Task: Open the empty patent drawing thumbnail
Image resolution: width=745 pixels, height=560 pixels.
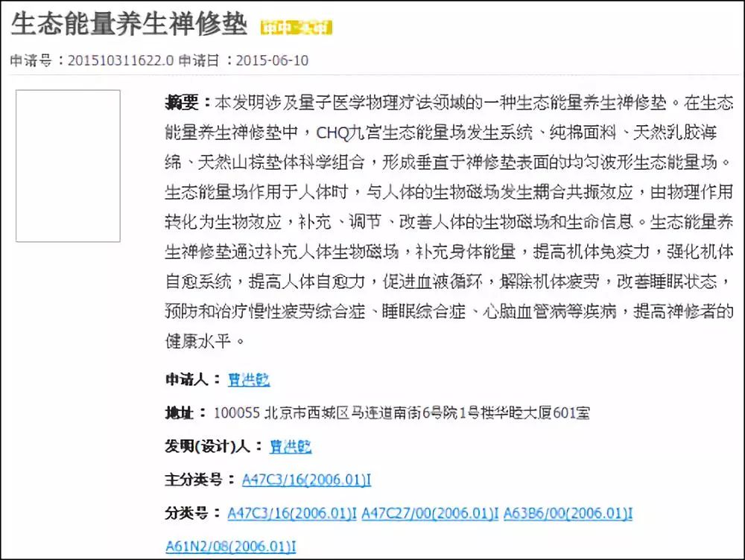Action: point(68,165)
